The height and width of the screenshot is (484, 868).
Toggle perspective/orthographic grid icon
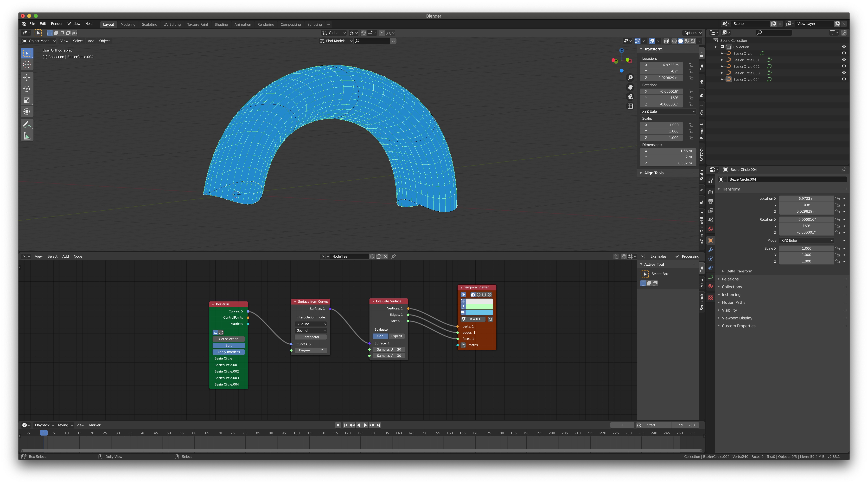(x=630, y=106)
